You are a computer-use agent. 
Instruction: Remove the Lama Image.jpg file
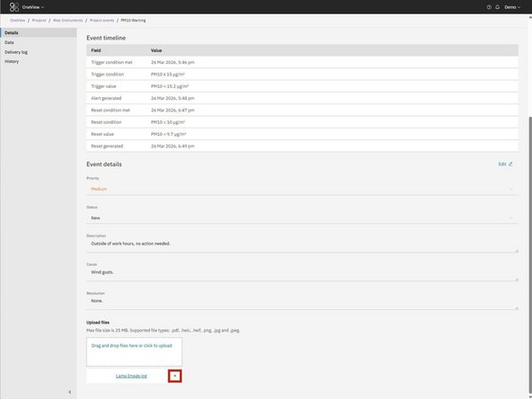[174, 376]
